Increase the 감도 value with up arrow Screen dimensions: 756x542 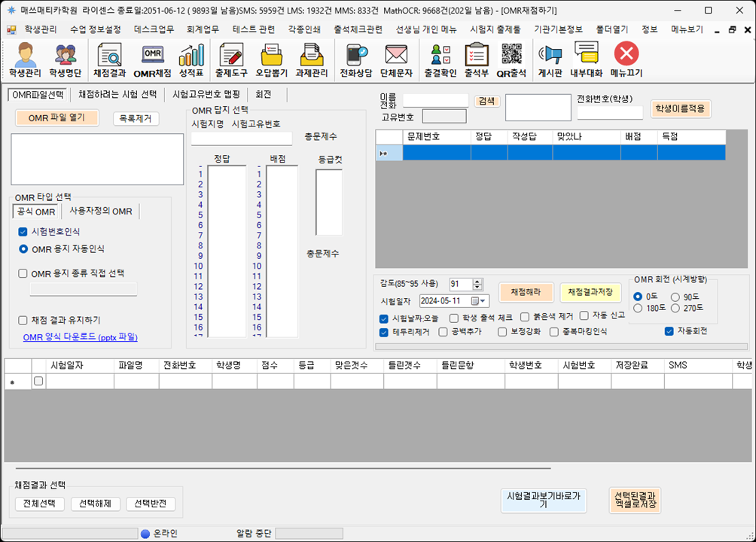click(477, 281)
